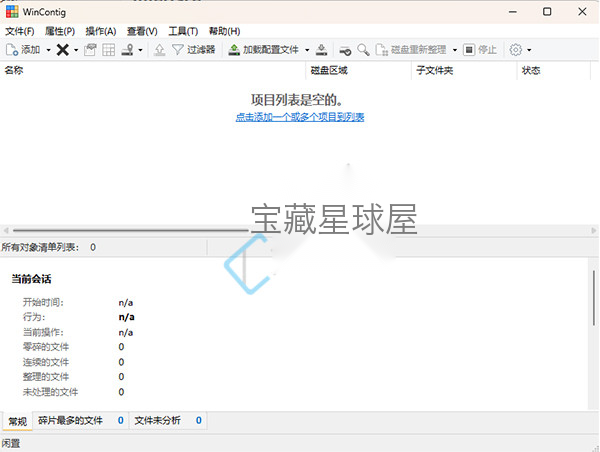This screenshot has width=600, height=452.
Task: Expand the 加载配置文件 dropdown arrow
Action: [307, 50]
